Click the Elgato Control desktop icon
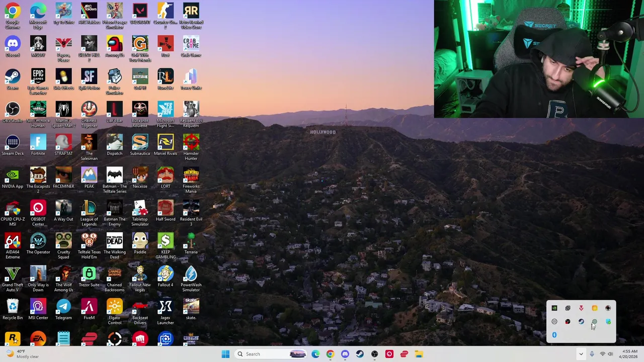Viewport: 644px width, 362px height. pos(114,311)
